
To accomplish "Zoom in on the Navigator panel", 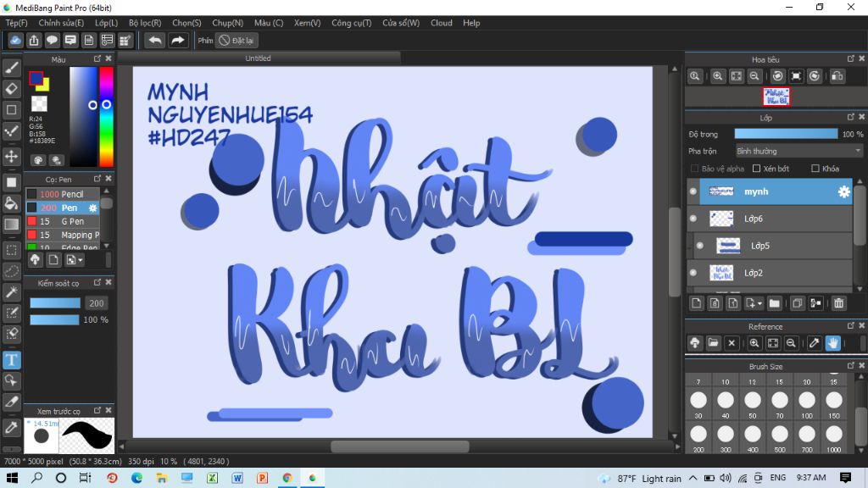I will click(717, 76).
